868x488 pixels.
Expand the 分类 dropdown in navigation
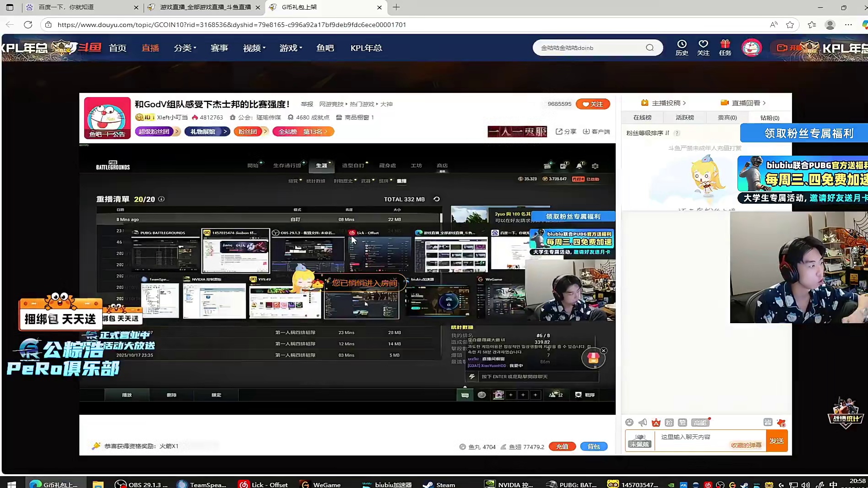click(185, 48)
